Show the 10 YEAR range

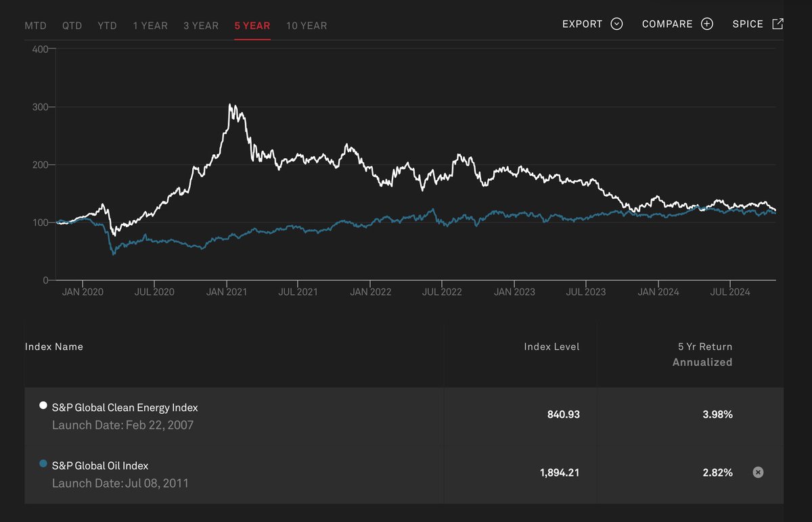(307, 26)
